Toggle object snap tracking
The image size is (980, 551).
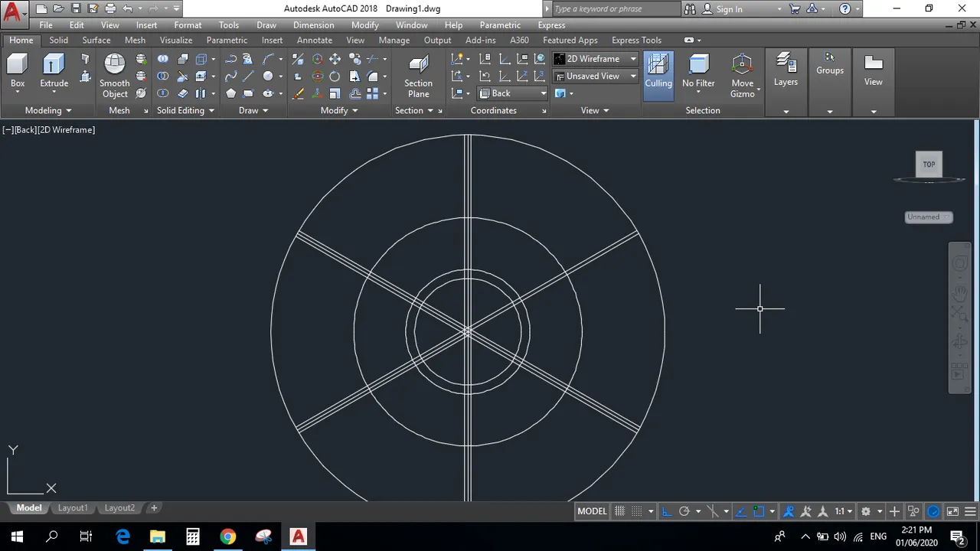click(740, 511)
